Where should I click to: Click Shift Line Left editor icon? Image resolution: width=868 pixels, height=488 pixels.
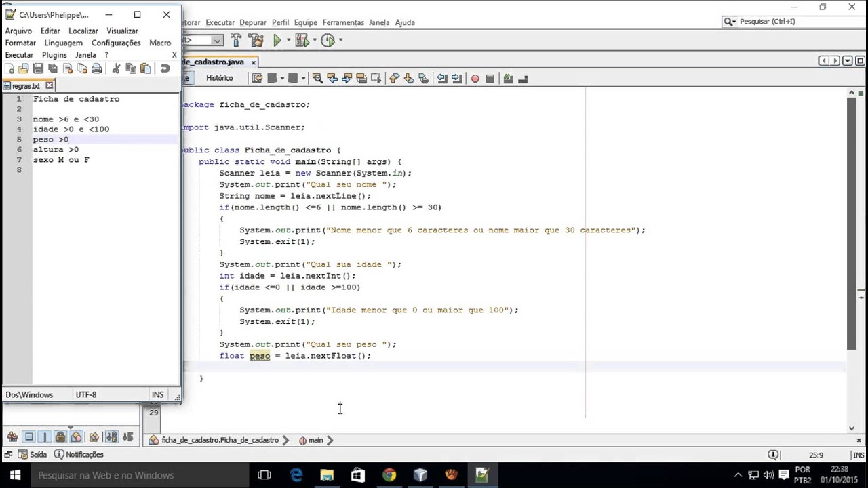pos(442,79)
